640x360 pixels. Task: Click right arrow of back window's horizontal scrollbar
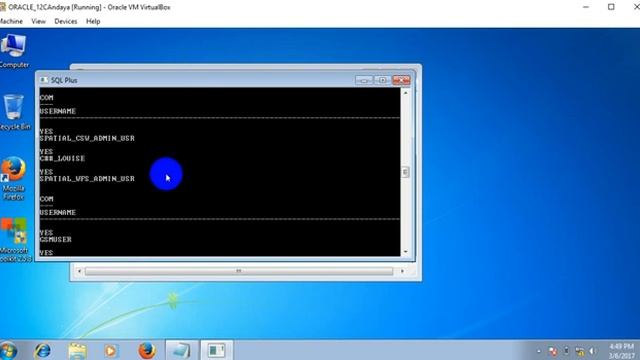[402, 271]
